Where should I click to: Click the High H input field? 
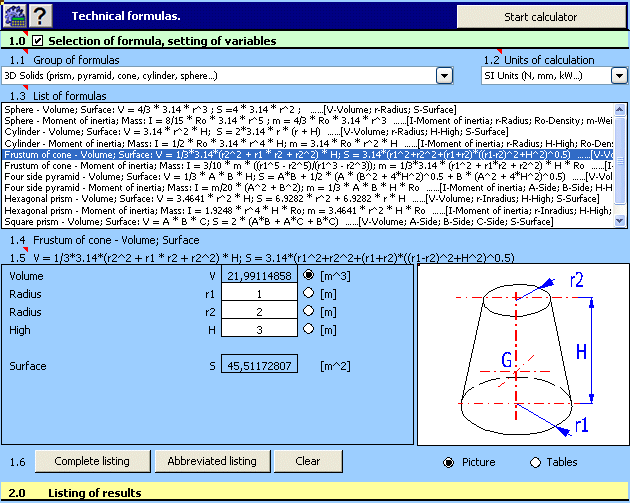tap(259, 330)
